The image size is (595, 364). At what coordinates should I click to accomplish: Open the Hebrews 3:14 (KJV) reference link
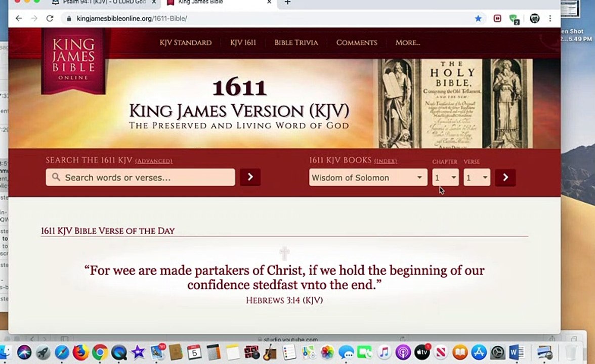click(x=284, y=300)
